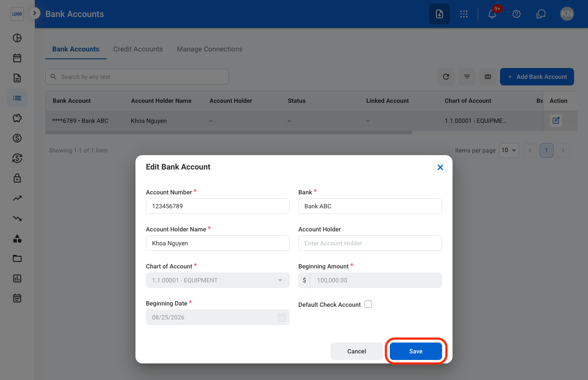The height and width of the screenshot is (380, 588).
Task: Click the Cancel button
Action: pos(357,351)
